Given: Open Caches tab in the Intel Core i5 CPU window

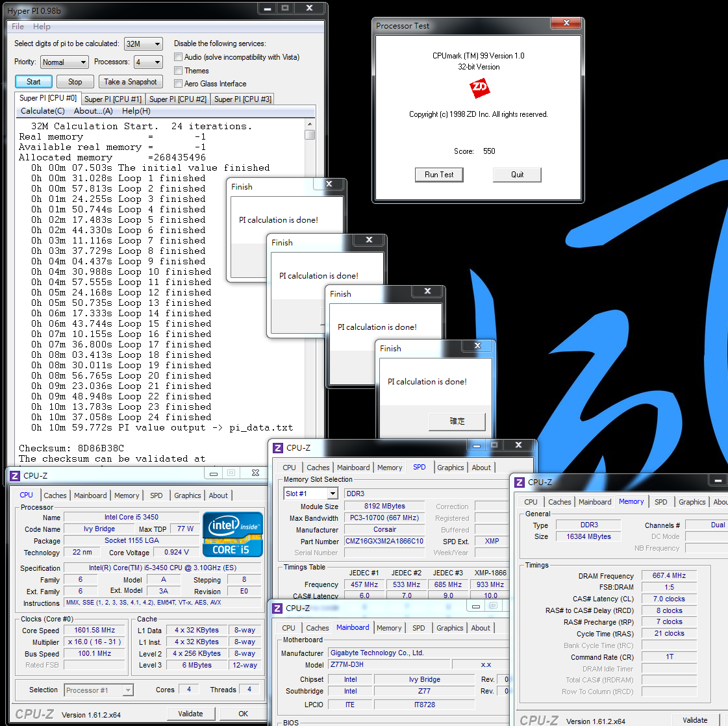Looking at the screenshot, I should coord(55,495).
